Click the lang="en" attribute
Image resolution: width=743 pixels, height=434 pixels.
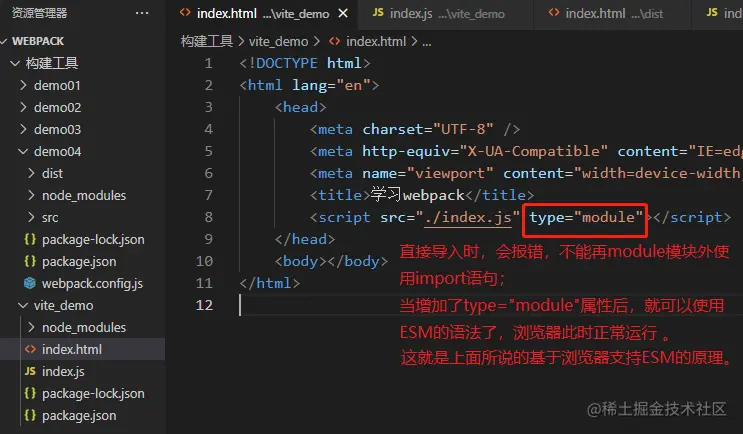point(331,85)
